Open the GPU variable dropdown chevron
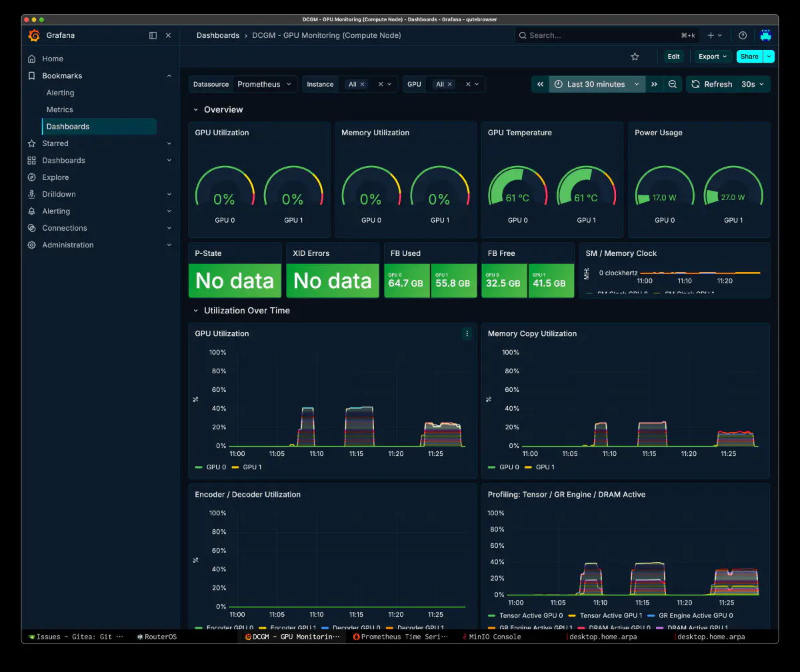Image resolution: width=800 pixels, height=672 pixels. coord(477,85)
